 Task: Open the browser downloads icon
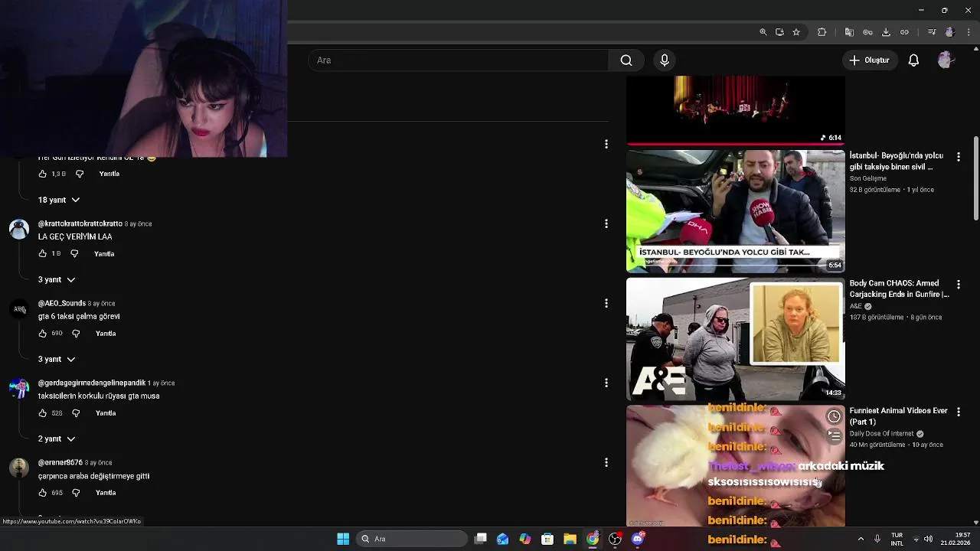point(886,32)
